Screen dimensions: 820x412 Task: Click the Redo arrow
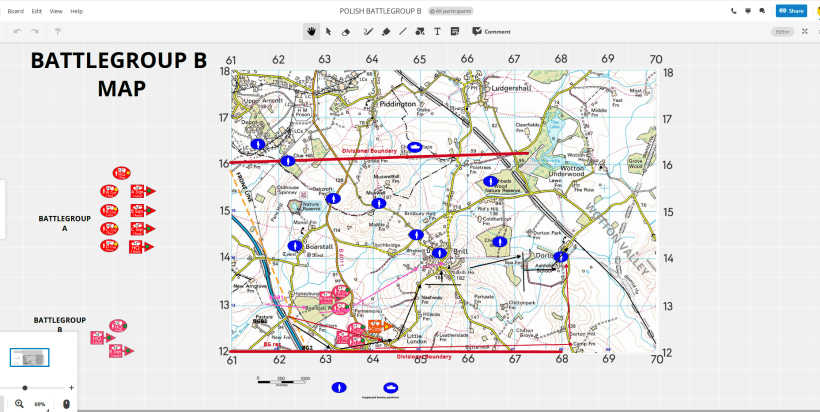pos(35,32)
